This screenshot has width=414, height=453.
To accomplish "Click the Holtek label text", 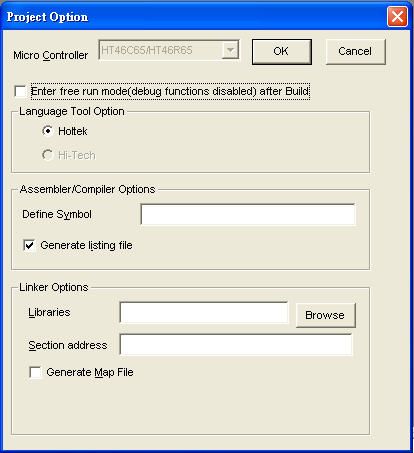I will click(x=73, y=131).
